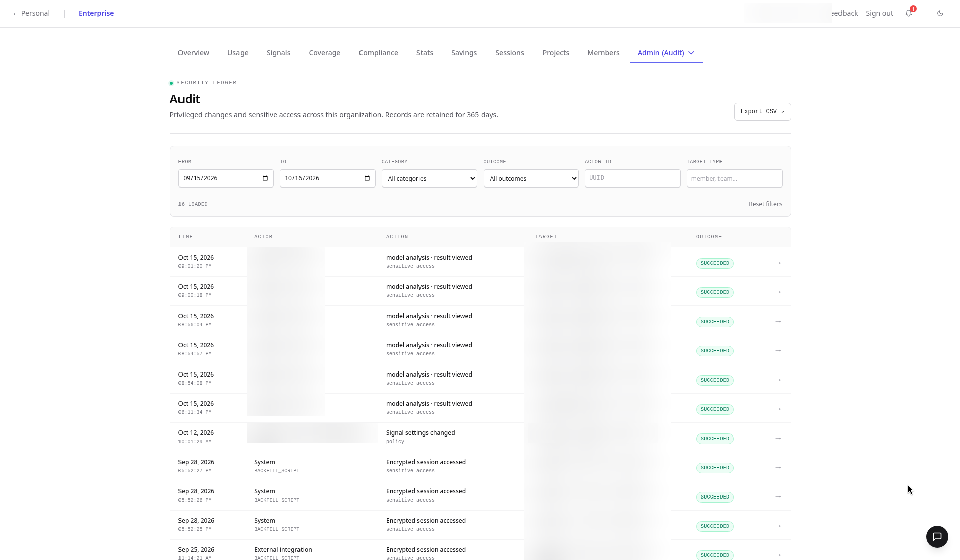Click 'Signal settings changed' action text
Image resolution: width=960 pixels, height=560 pixels.
421,433
